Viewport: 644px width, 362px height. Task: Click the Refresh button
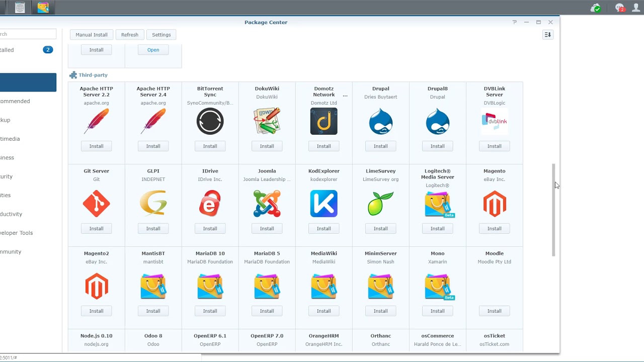130,35
